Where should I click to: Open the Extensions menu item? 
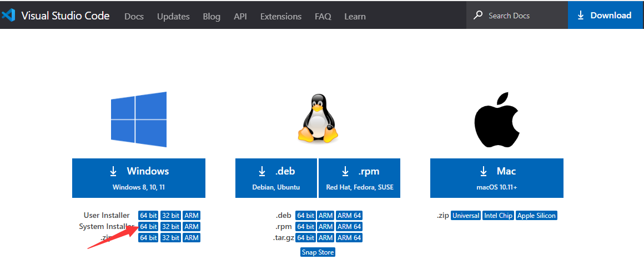tap(280, 16)
